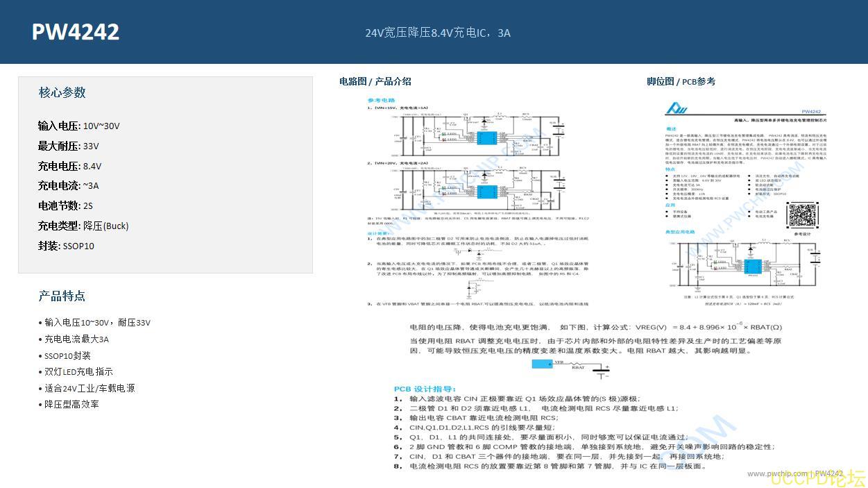The height and width of the screenshot is (488, 868).
Task: Select PCB guideline 3 about output capacitor CBAT
Action: point(476,418)
